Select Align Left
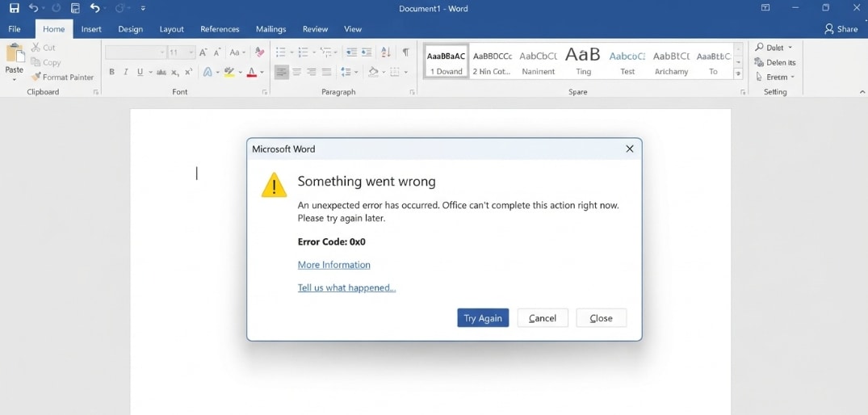The height and width of the screenshot is (415, 868). (282, 72)
